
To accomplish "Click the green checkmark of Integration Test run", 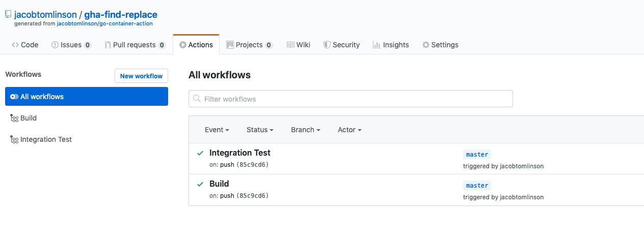I will pos(200,153).
